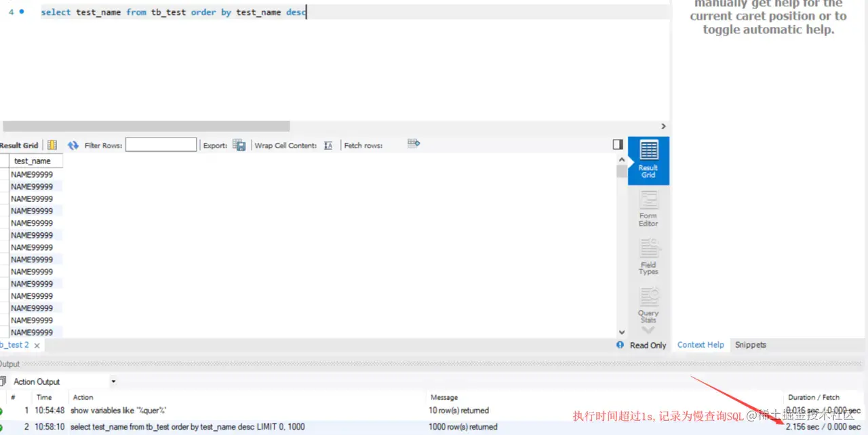Click the Read Only status label

tap(648, 345)
